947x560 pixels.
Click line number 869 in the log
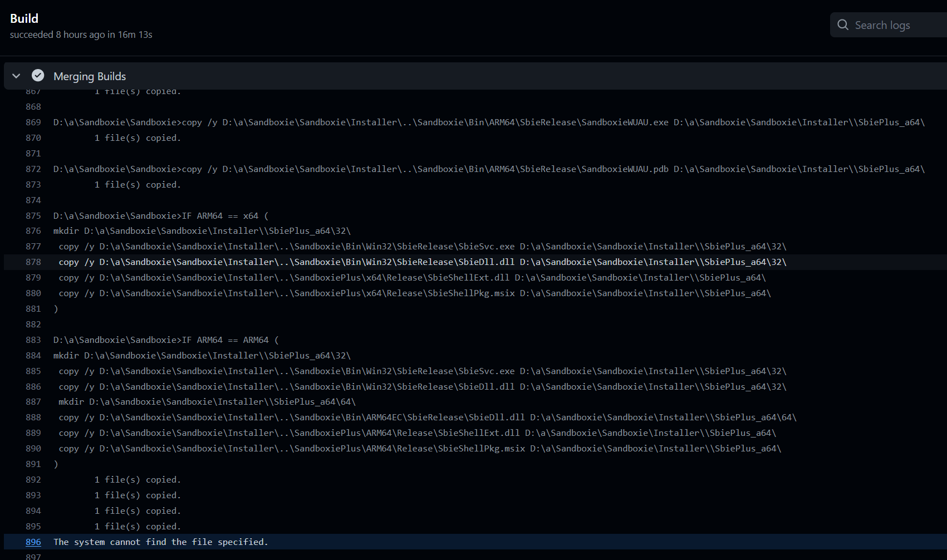pyautogui.click(x=33, y=122)
